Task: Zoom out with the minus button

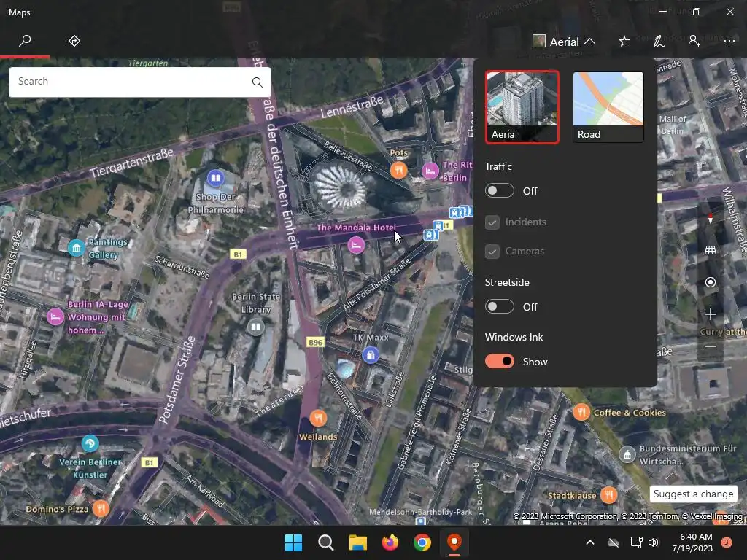Action: (711, 346)
